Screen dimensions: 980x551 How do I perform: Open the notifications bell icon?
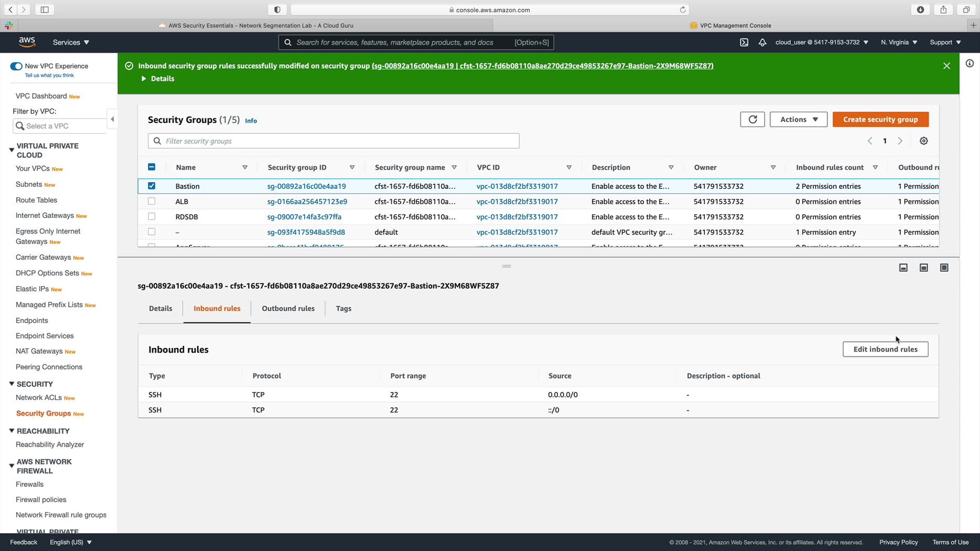[762, 43]
